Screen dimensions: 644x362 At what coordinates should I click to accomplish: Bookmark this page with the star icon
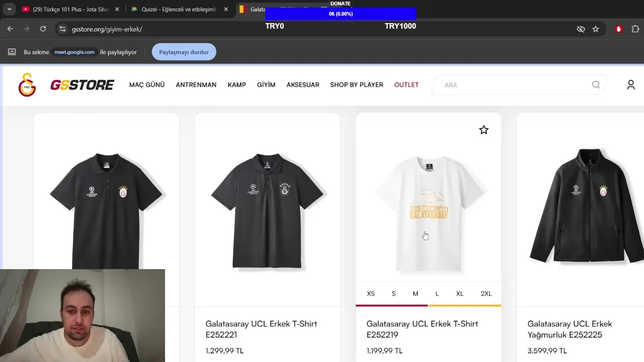(596, 29)
